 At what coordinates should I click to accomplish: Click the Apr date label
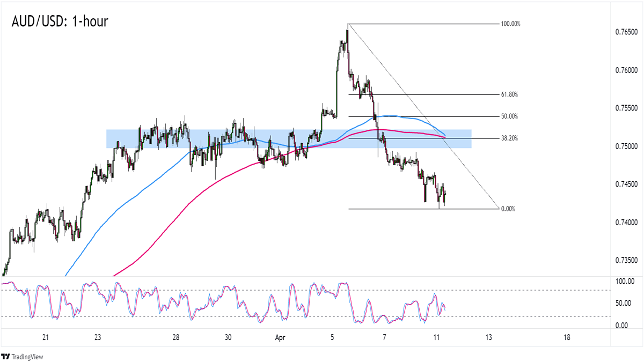(280, 338)
